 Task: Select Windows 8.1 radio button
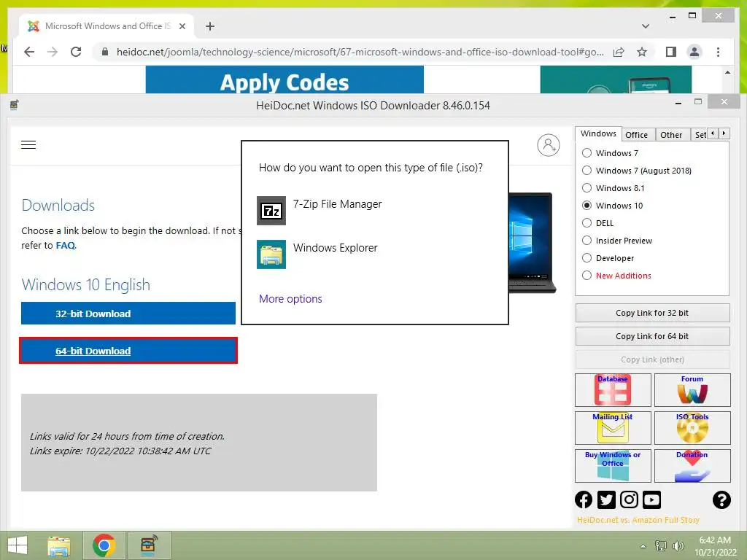click(x=587, y=188)
